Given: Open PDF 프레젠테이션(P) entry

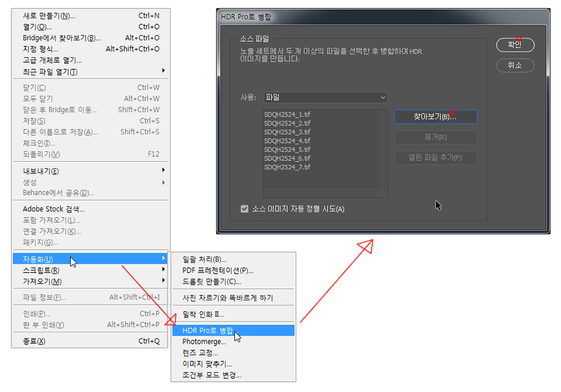Looking at the screenshot, I should pyautogui.click(x=233, y=270).
